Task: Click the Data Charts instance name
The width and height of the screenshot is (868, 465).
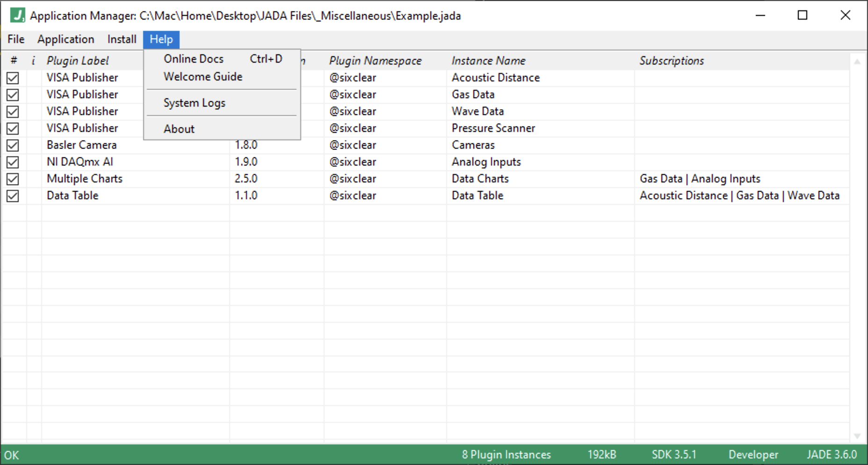Action: [x=480, y=179]
